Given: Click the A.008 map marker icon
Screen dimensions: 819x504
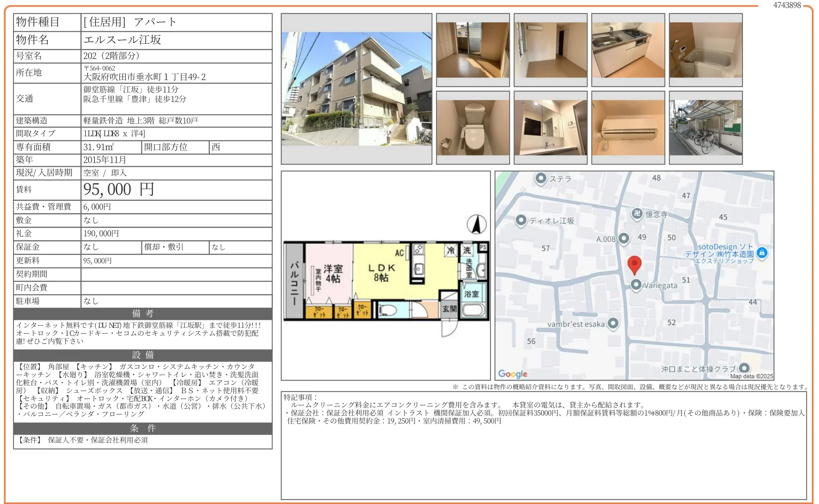Looking at the screenshot, I should tap(623, 239).
